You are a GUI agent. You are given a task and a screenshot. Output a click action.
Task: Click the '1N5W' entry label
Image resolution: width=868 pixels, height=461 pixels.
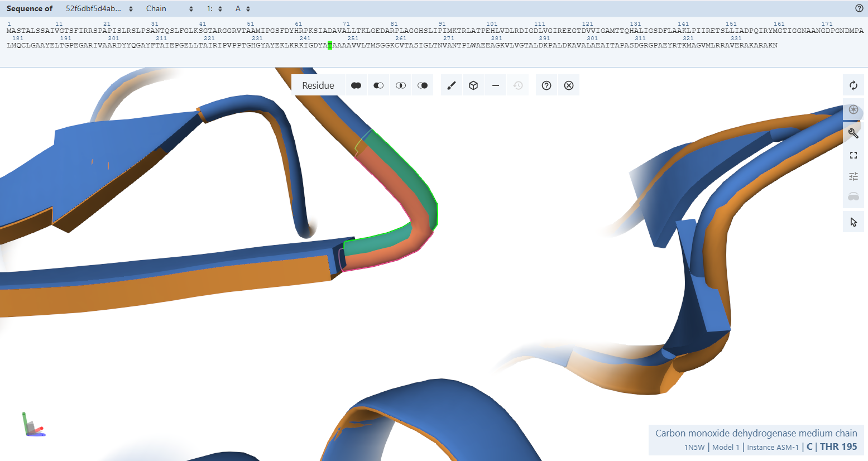click(x=694, y=447)
